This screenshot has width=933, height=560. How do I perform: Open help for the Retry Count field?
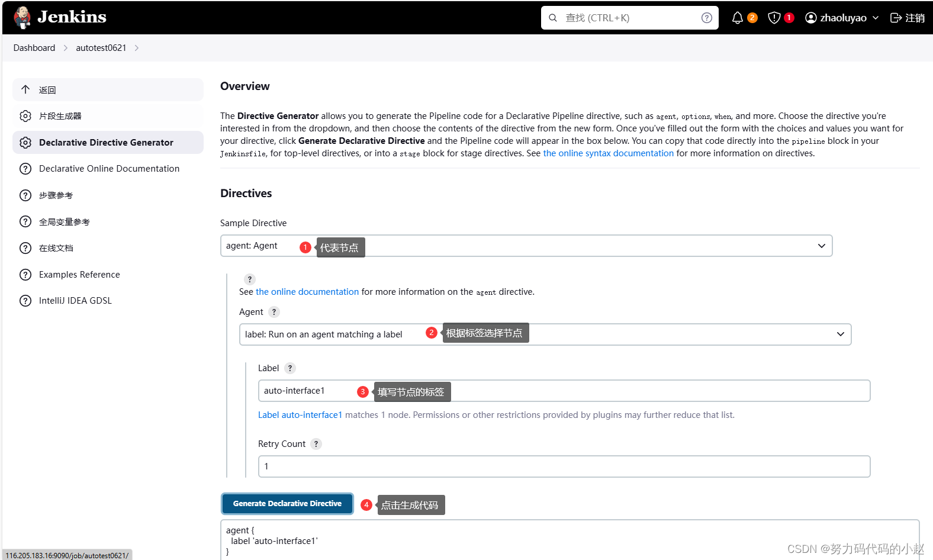pos(316,444)
